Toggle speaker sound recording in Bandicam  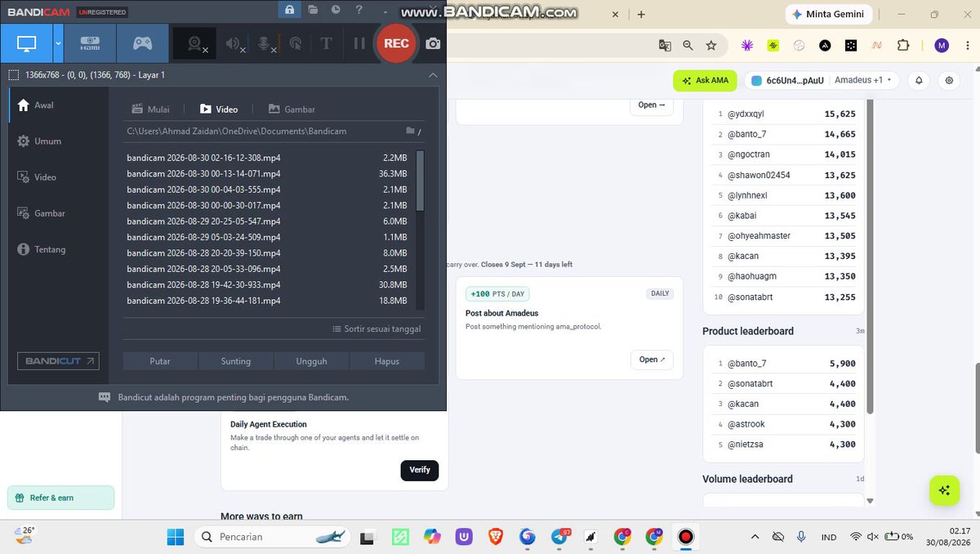point(234,44)
